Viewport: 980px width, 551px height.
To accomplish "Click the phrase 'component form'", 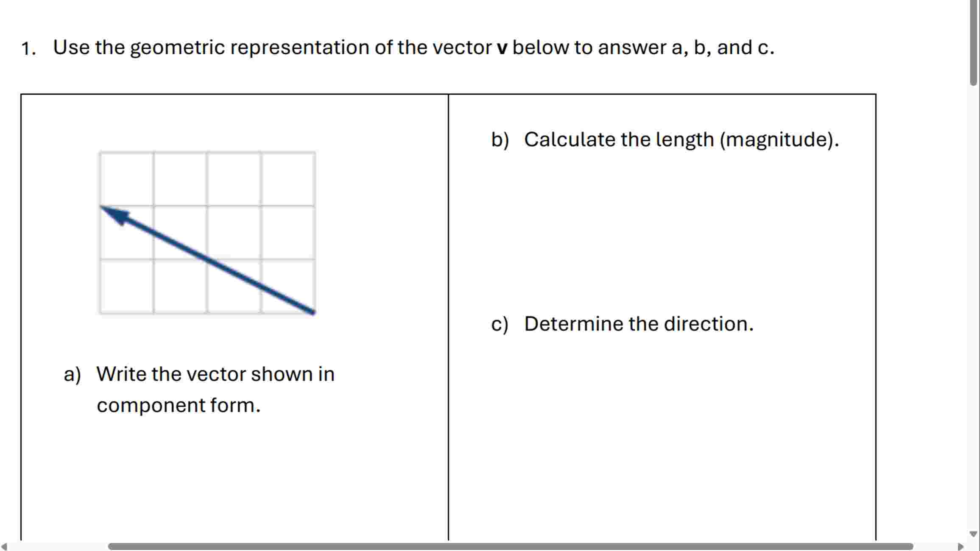I will pyautogui.click(x=178, y=406).
